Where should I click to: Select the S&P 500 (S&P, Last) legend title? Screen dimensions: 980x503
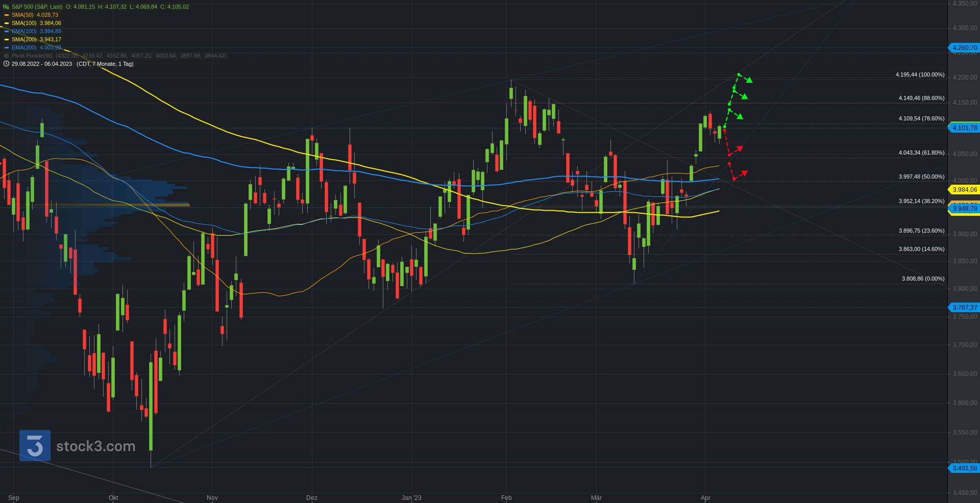coord(37,7)
